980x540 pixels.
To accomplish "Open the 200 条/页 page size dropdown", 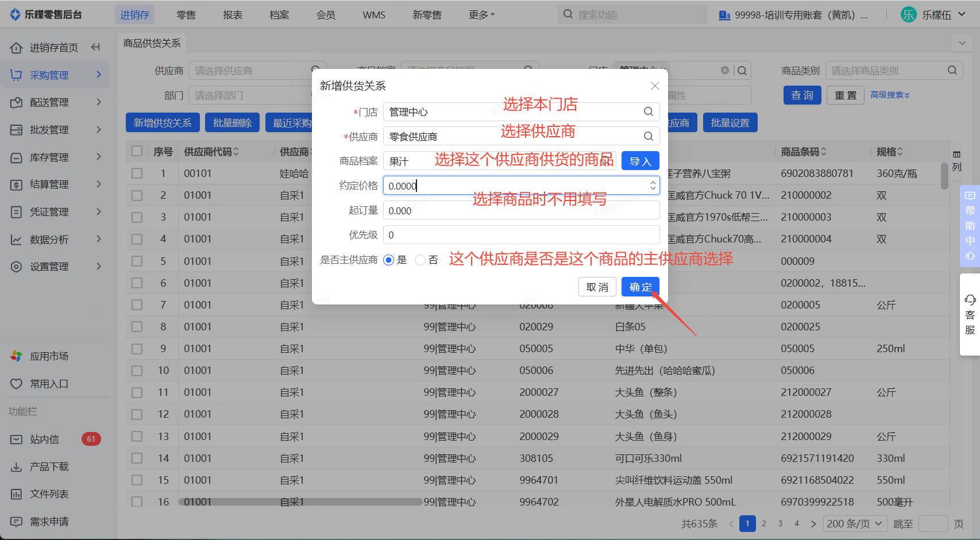I will (x=855, y=523).
